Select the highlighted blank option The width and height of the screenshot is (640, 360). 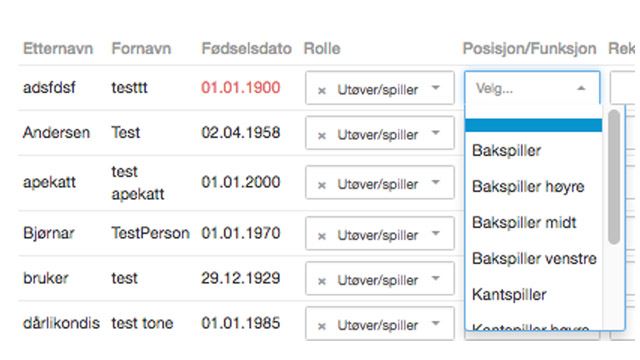point(533,125)
